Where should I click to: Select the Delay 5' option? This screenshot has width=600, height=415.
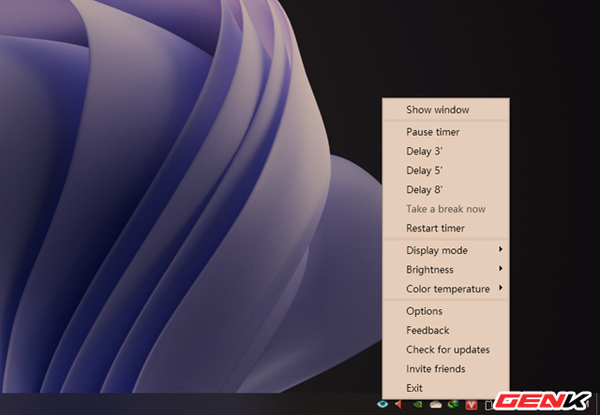point(424,170)
